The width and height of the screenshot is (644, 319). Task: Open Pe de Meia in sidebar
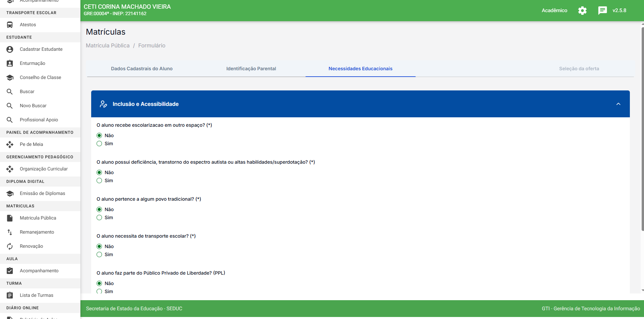tap(31, 144)
